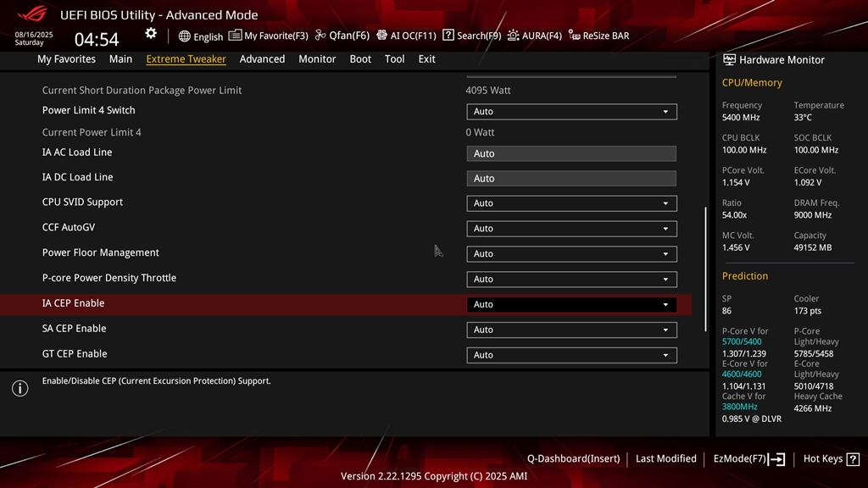Click the globe language icon

[x=184, y=36]
